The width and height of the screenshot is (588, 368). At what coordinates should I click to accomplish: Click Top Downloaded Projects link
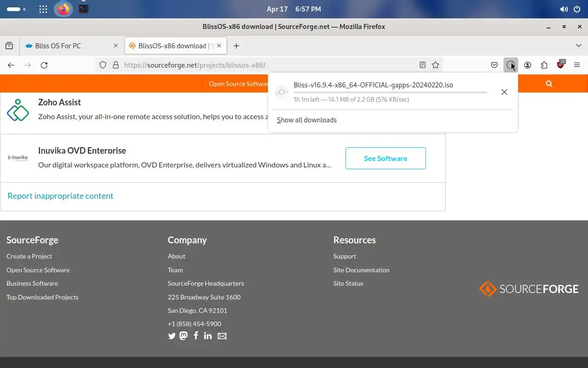tap(42, 297)
